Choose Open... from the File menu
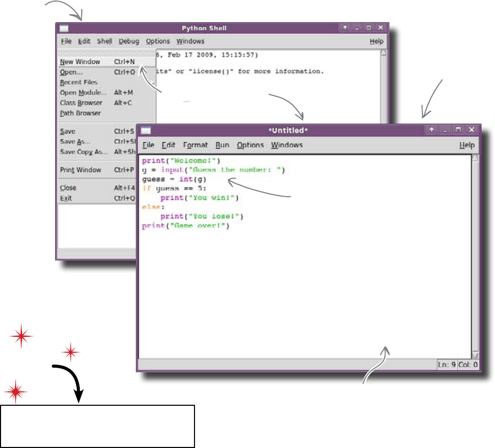 click(107, 72)
